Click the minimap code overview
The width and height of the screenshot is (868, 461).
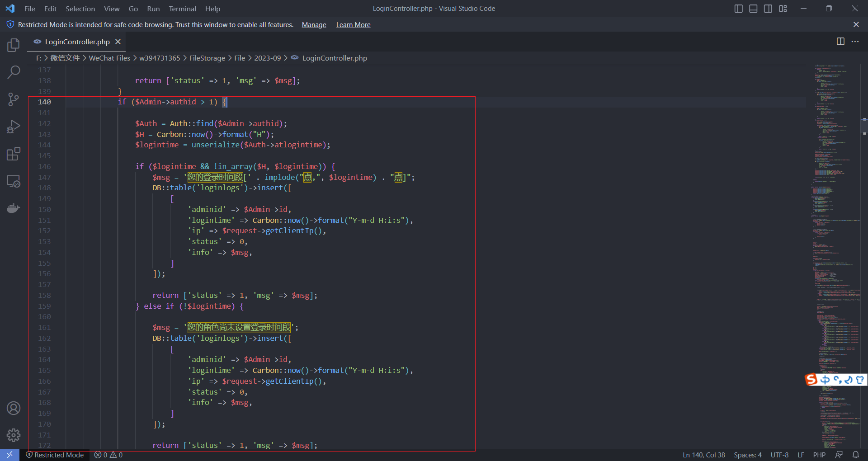(x=832, y=256)
